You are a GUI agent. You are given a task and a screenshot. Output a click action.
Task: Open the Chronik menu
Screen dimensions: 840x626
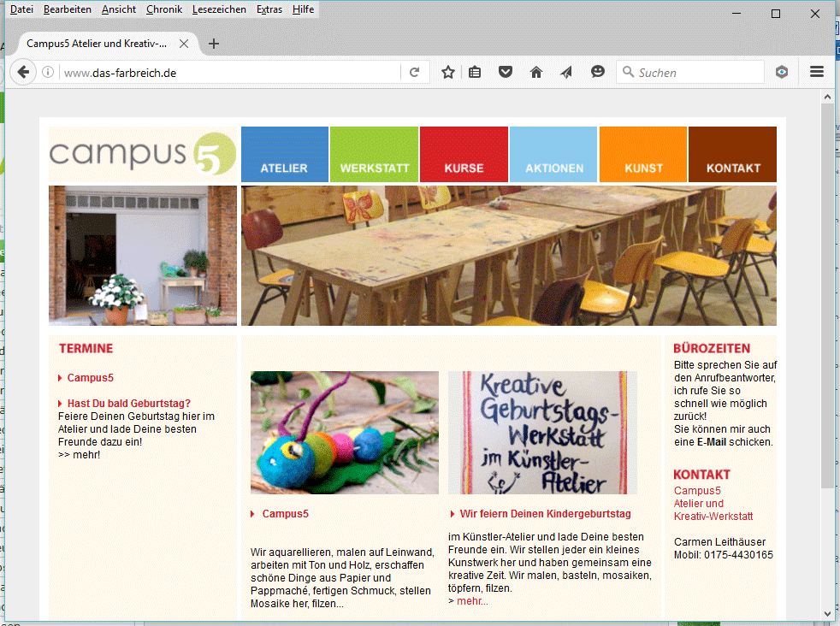coord(163,9)
